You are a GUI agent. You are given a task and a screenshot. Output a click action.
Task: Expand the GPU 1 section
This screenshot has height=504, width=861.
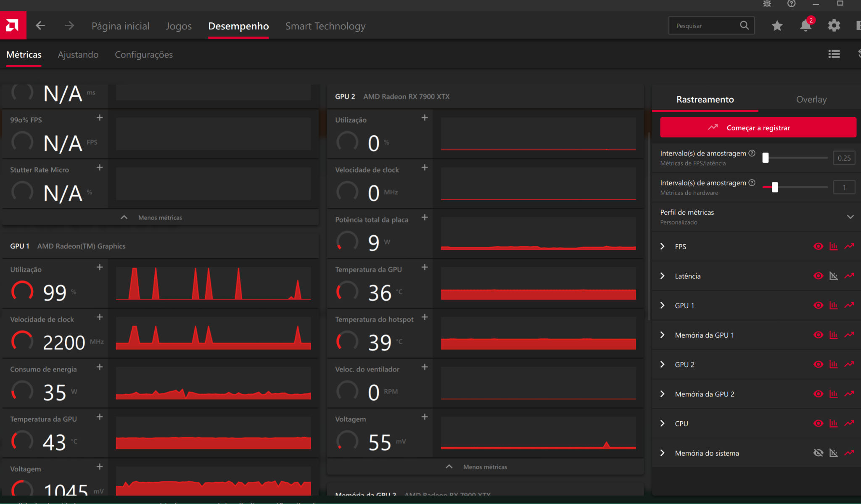pos(663,305)
